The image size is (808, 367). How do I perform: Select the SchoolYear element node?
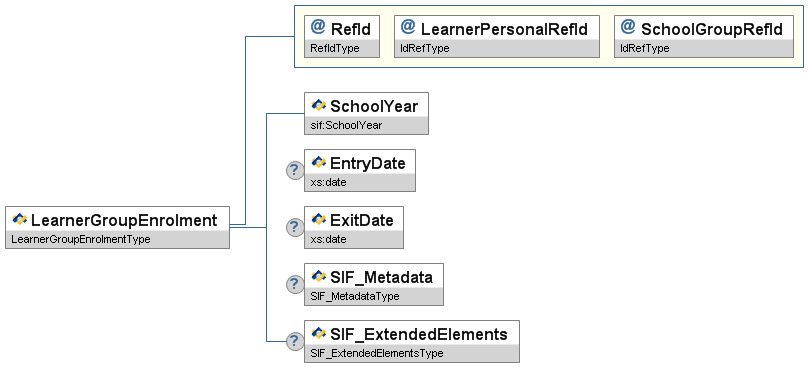[x=366, y=113]
